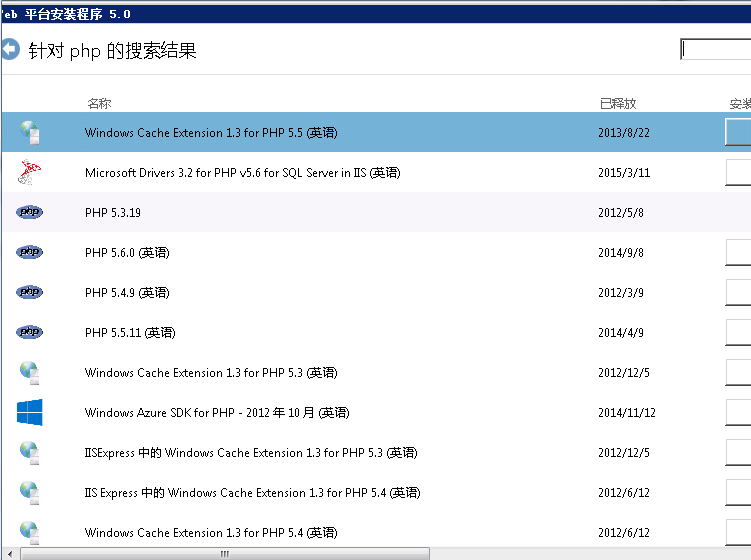The width and height of the screenshot is (751, 560).
Task: Select Microsoft Drivers 3.2 for PHP v5.6 entry
Action: click(x=243, y=172)
